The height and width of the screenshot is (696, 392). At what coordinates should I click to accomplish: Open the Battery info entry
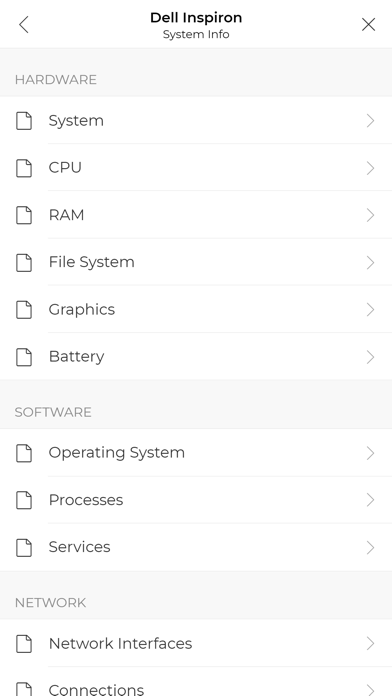(196, 356)
